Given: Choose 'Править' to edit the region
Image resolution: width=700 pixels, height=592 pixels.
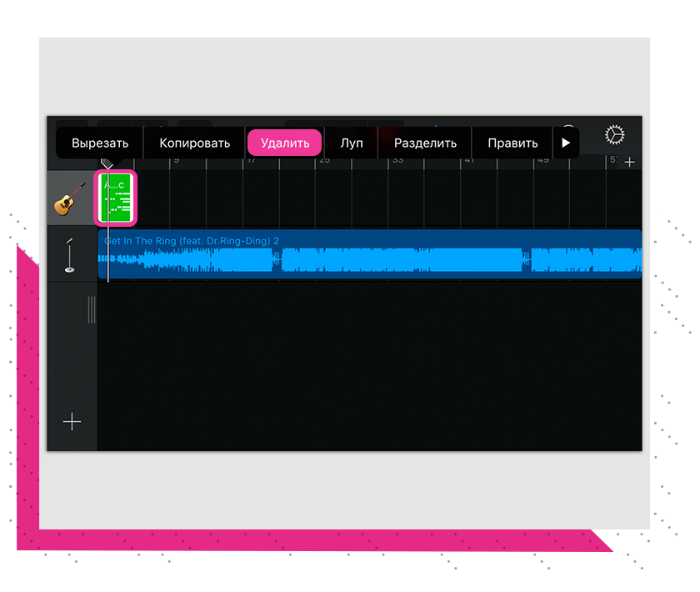Looking at the screenshot, I should point(512,143).
